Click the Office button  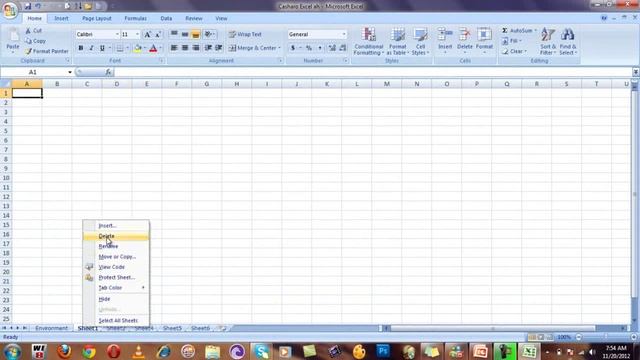(9, 10)
